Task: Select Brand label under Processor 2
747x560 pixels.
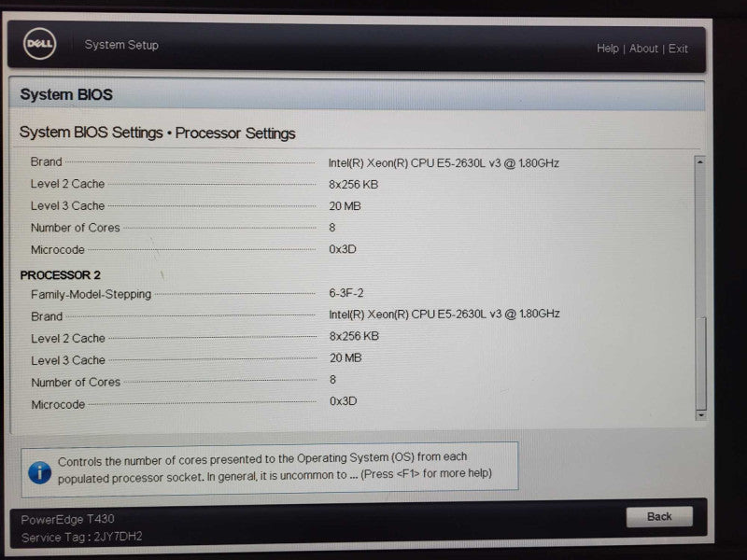Action: click(x=47, y=316)
